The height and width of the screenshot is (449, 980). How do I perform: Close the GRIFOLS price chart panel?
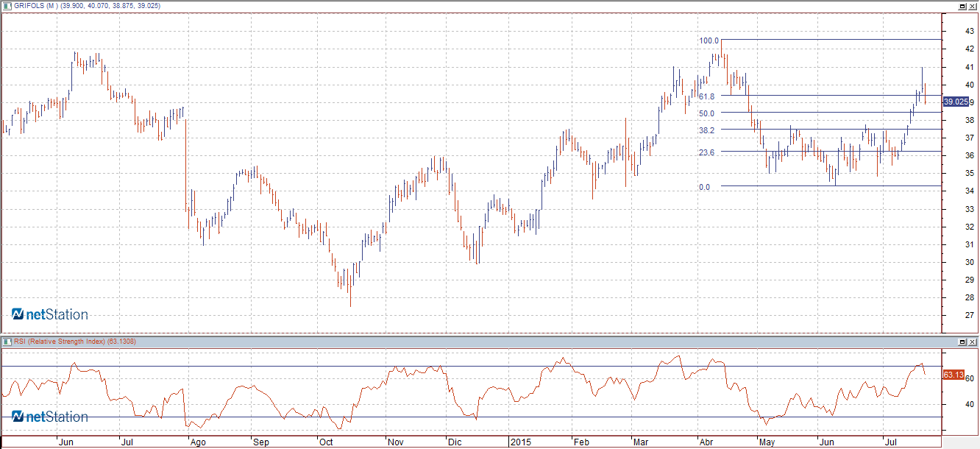973,6
